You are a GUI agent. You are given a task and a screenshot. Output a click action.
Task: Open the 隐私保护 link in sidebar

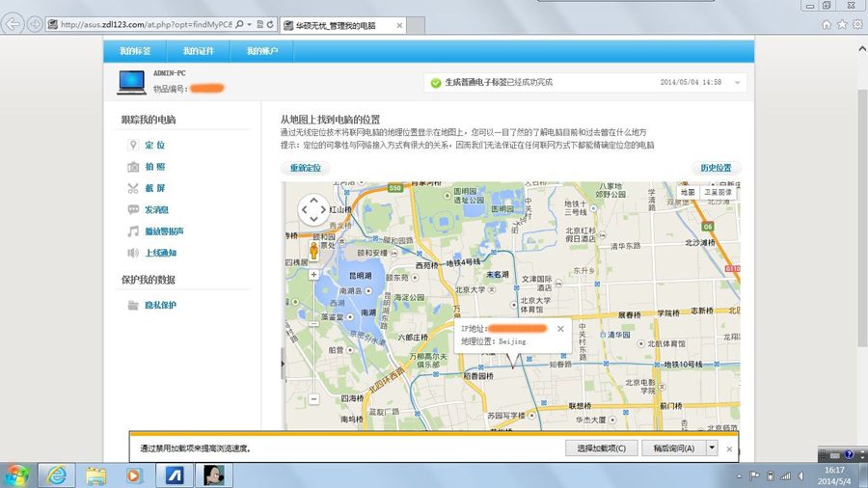click(x=160, y=305)
